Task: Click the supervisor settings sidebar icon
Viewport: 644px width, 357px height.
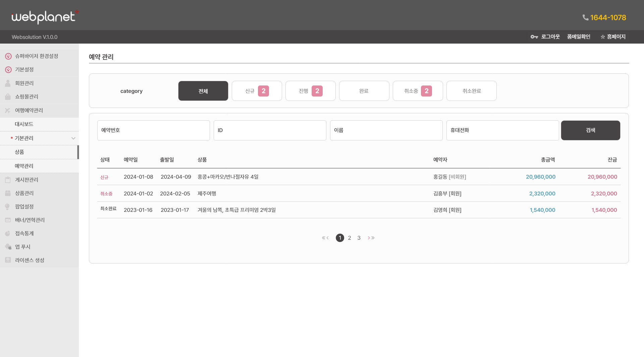Action: (x=8, y=56)
